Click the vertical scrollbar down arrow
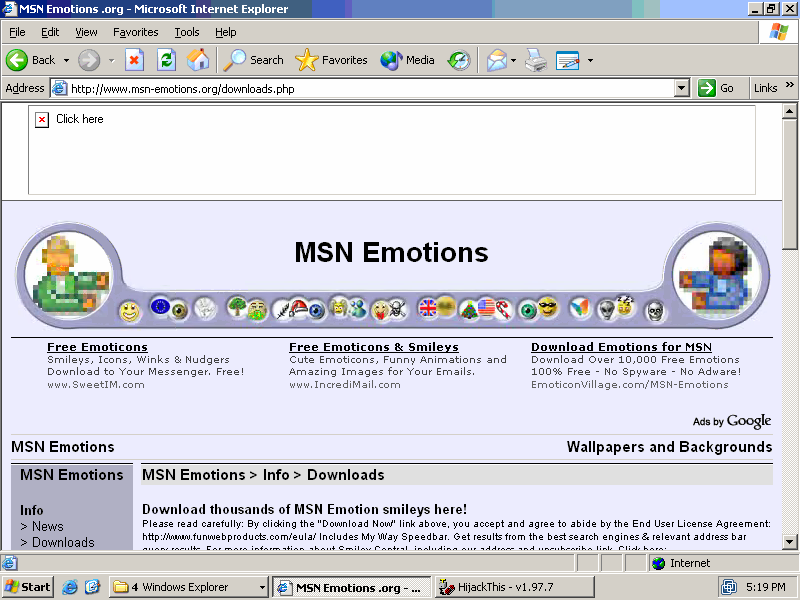Image resolution: width=800 pixels, height=600 pixels. tap(789, 542)
